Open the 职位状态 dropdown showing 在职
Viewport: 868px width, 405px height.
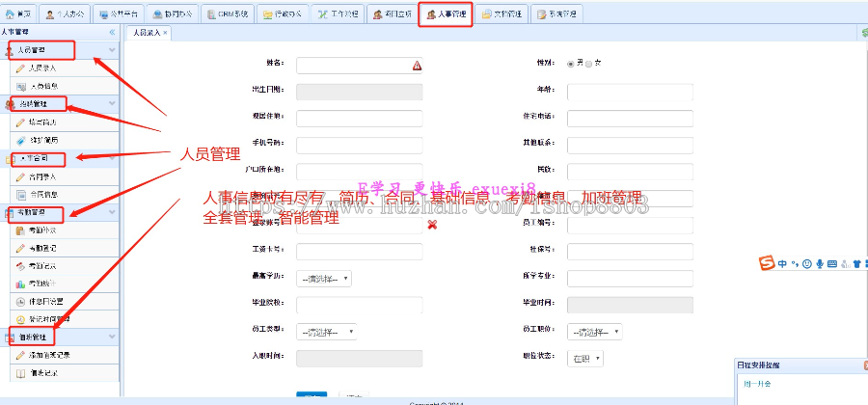(x=584, y=358)
